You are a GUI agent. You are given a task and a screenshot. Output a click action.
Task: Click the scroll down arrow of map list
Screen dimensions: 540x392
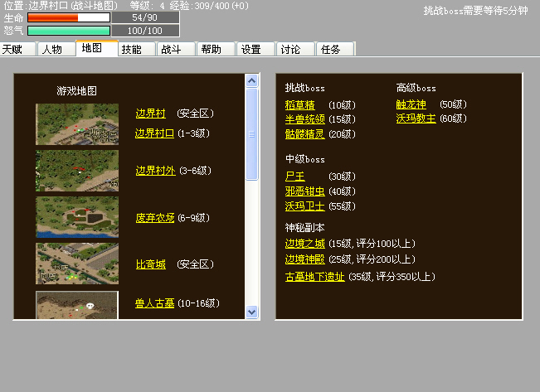[252, 312]
